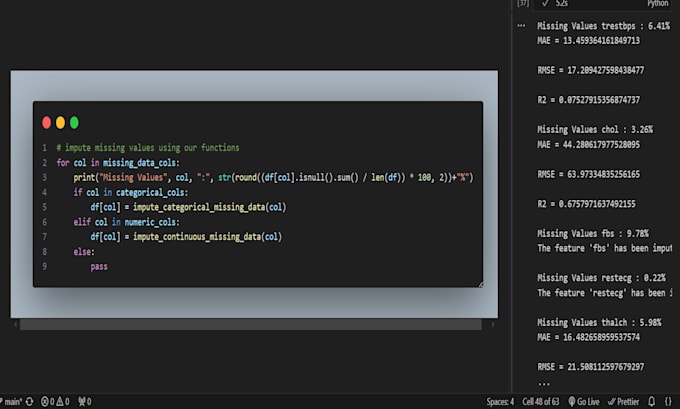Click 'impute_categorical_missing_data(col)' in the code
This screenshot has height=409, width=680.
pos(209,207)
